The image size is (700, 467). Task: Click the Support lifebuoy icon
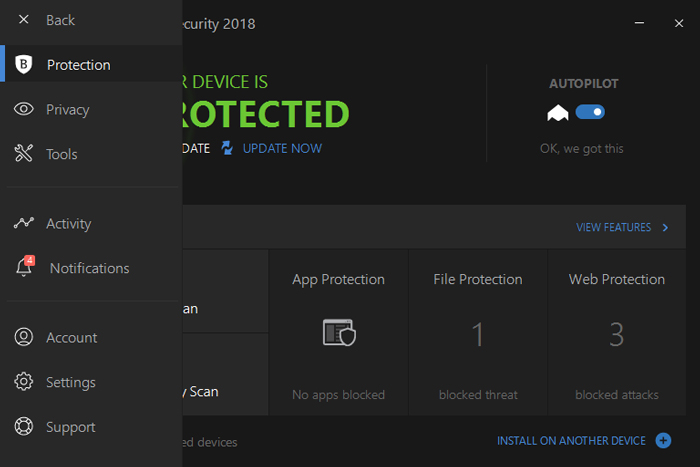[24, 427]
